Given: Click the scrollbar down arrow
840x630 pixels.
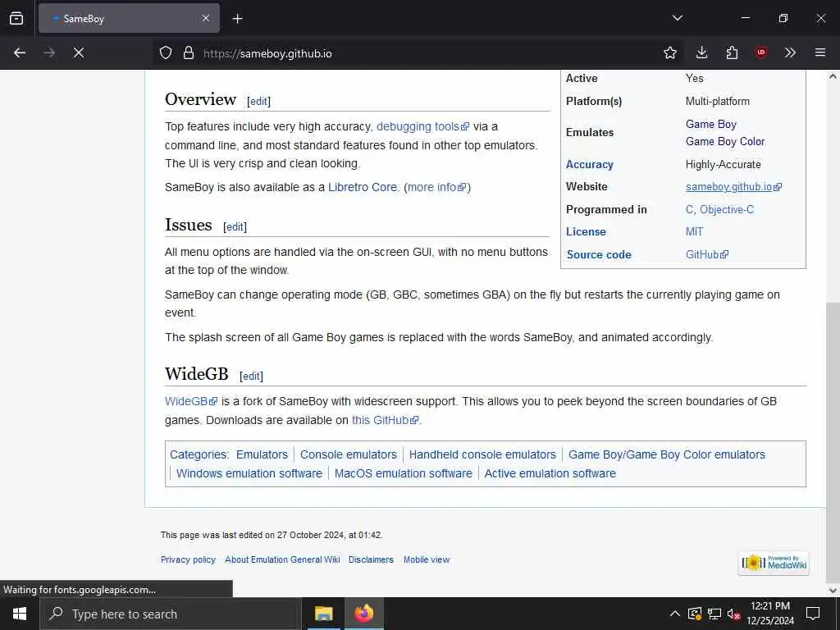Looking at the screenshot, I should tap(833, 591).
